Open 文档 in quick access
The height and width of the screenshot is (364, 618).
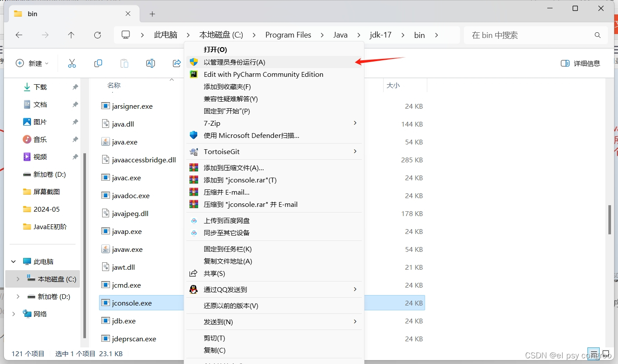point(40,105)
